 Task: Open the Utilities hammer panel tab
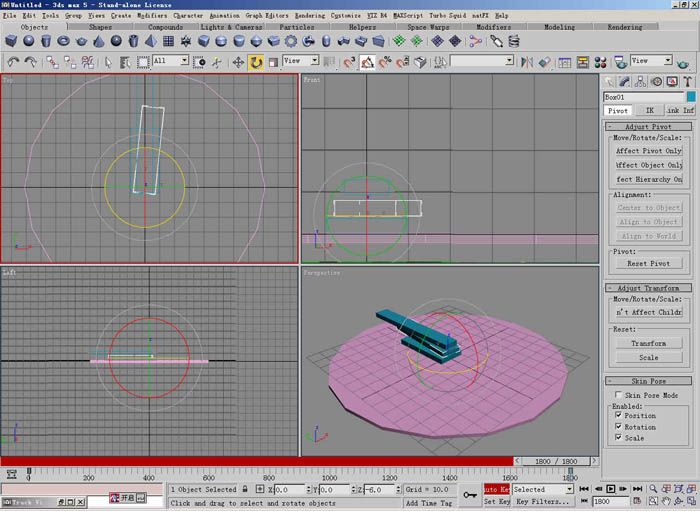click(688, 82)
